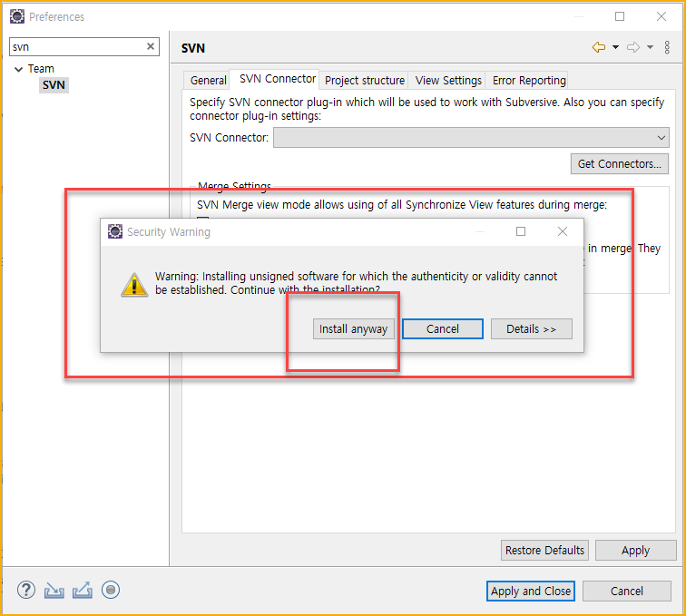Open forward history dropdown arrow
The image size is (686, 616).
650,47
